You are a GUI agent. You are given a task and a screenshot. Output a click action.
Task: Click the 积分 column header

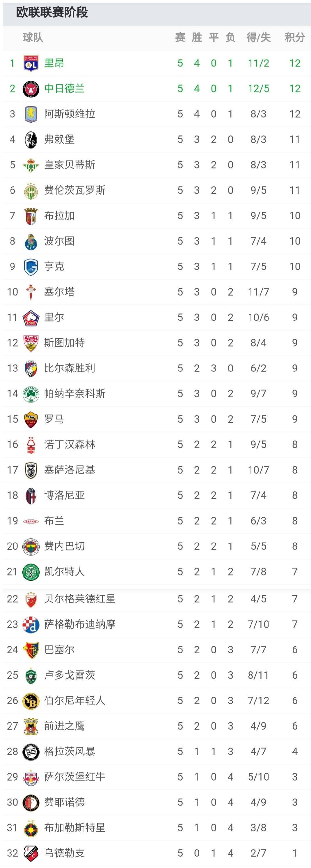click(x=294, y=37)
